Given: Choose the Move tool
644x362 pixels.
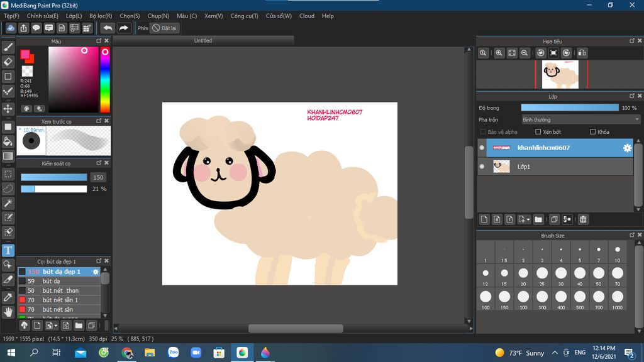Looking at the screenshot, I should [x=8, y=109].
